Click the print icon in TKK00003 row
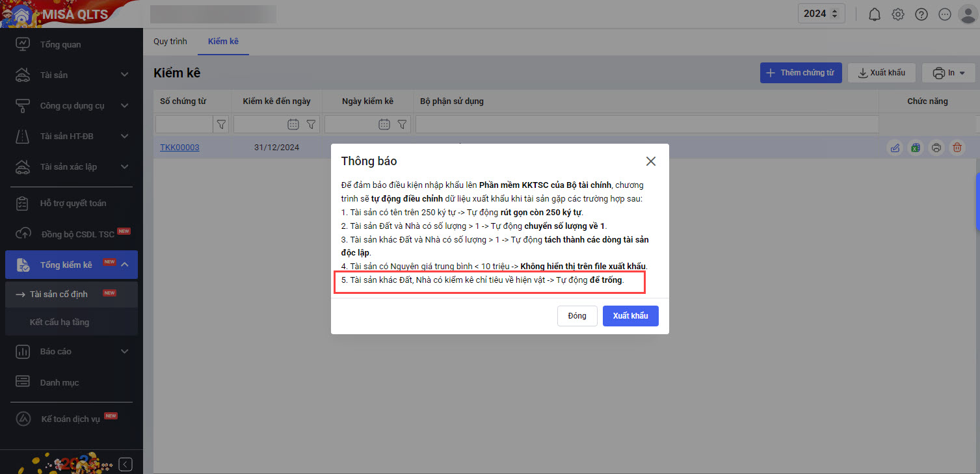980x474 pixels. click(x=936, y=148)
